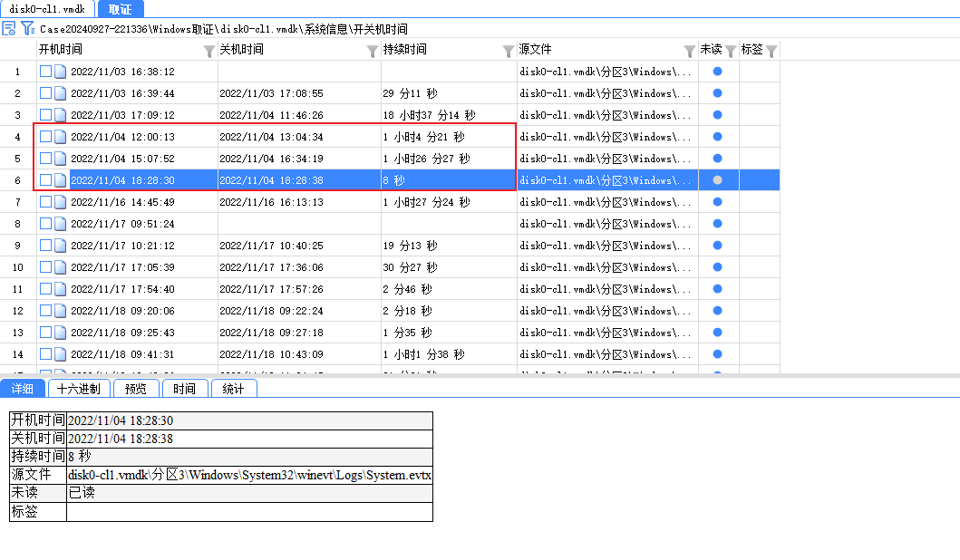The height and width of the screenshot is (560, 960).
Task: Tick the checkbox for row 1
Action: (45, 72)
